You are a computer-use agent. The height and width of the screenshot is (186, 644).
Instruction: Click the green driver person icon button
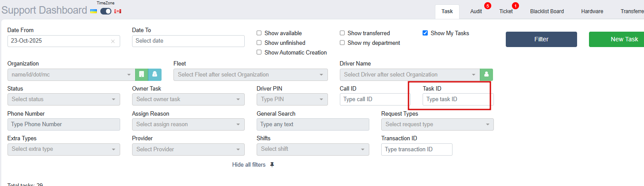click(486, 75)
